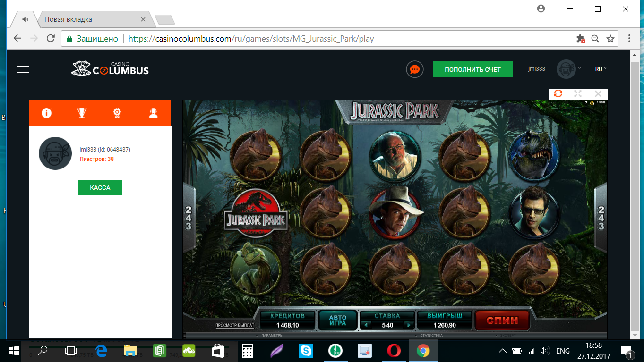Expand the RU language selector
Screen dimensions: 644x362
pos(601,69)
